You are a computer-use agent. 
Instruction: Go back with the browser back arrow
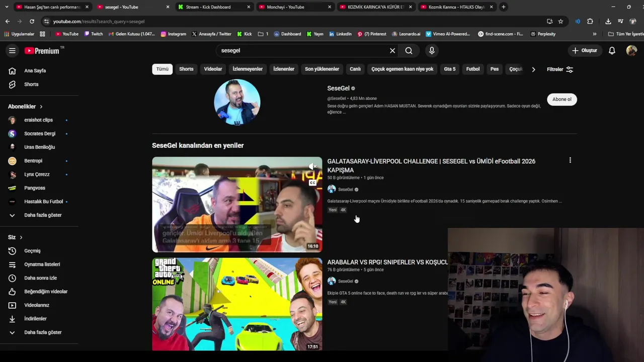pos(8,22)
